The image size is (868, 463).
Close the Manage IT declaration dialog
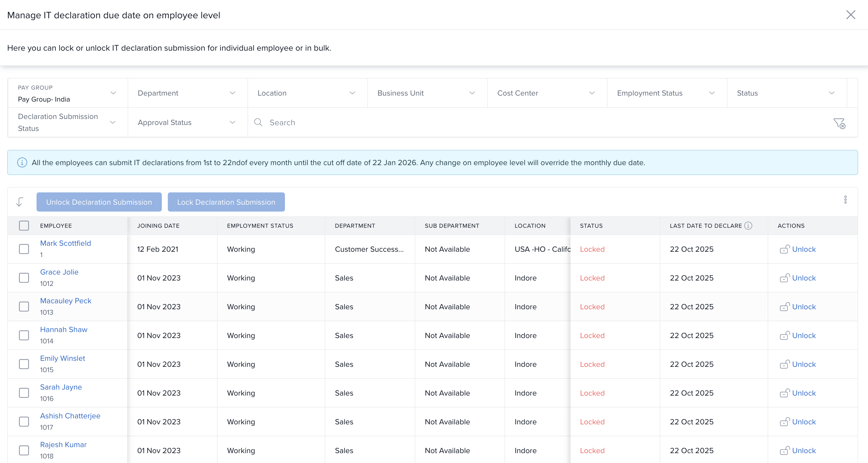pyautogui.click(x=851, y=15)
